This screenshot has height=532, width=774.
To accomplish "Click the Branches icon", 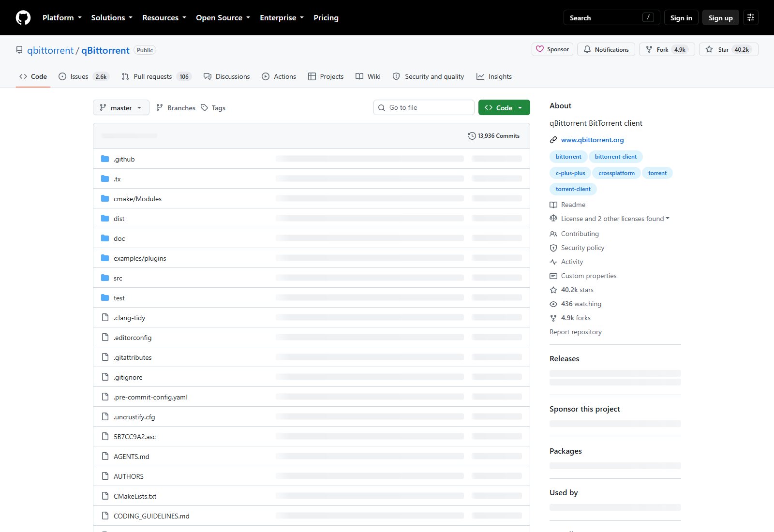I will coord(160,108).
